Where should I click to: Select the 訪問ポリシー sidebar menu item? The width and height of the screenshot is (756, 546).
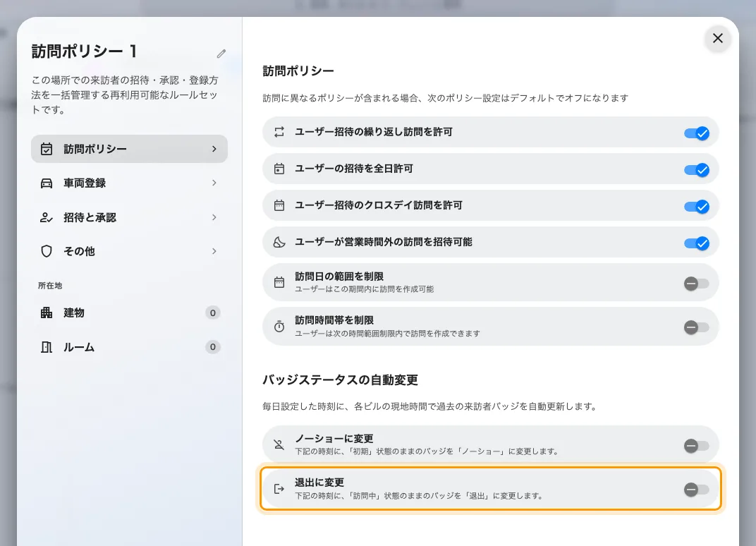(x=129, y=149)
